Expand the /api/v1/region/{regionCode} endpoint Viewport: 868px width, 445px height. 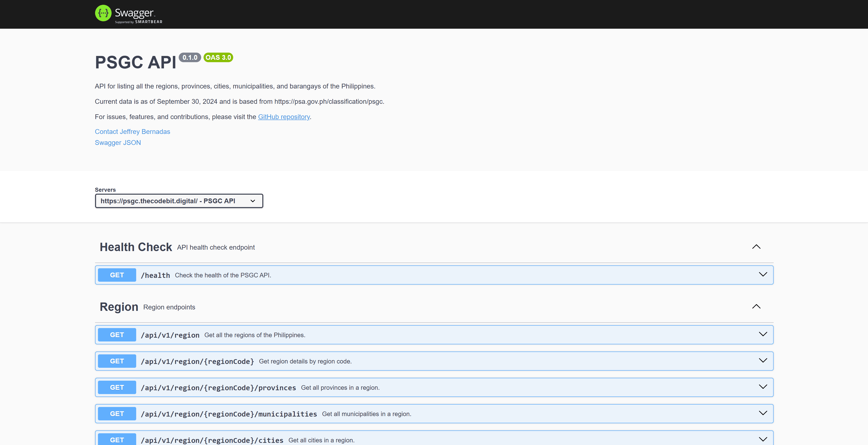click(763, 360)
